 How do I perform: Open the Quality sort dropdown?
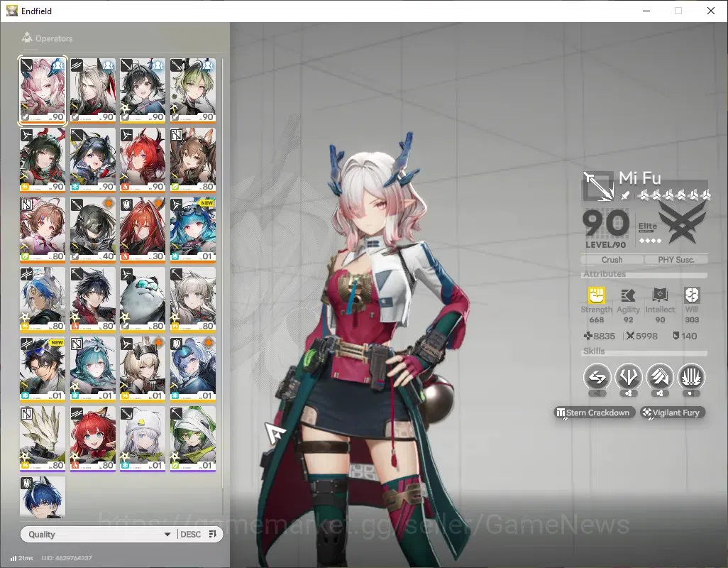point(97,534)
